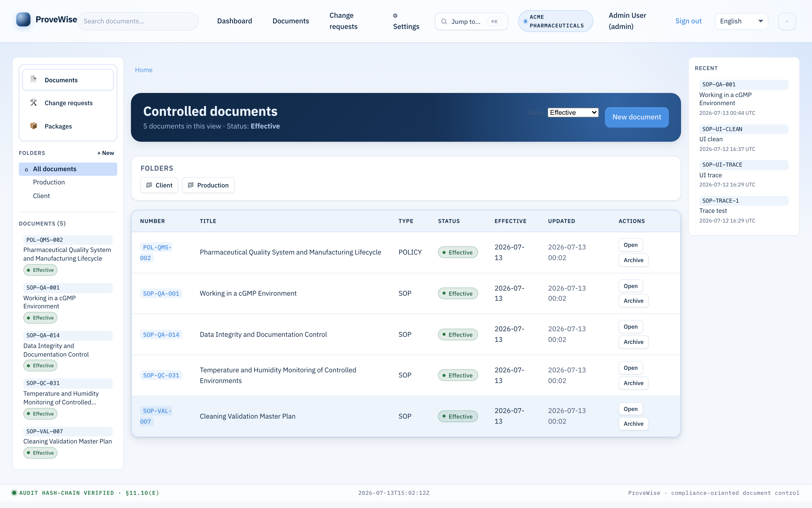Click the SOP-QA-014 number link in table
The height and width of the screenshot is (508, 812).
point(161,335)
